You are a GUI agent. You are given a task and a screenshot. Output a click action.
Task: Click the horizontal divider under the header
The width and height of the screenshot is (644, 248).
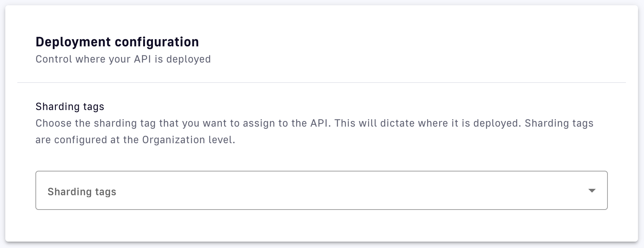click(x=321, y=82)
